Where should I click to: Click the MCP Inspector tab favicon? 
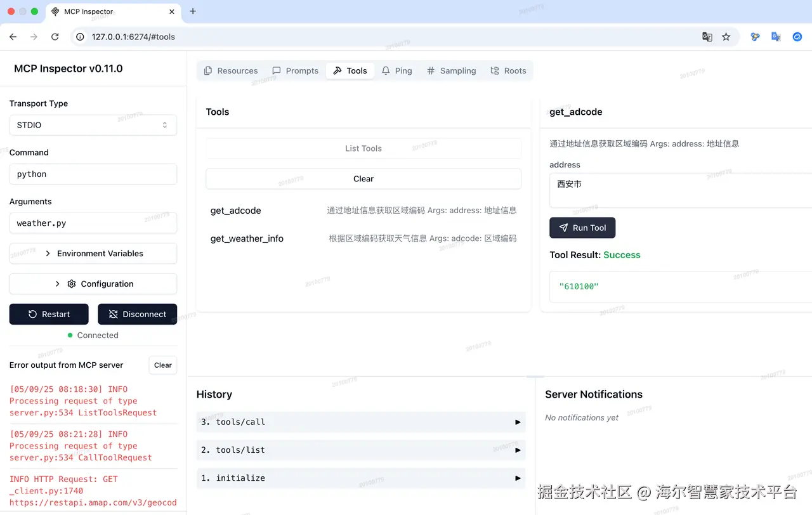[x=55, y=11]
